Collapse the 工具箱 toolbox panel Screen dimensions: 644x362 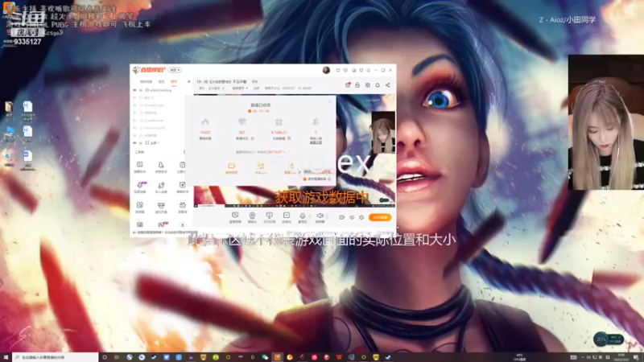[184, 152]
